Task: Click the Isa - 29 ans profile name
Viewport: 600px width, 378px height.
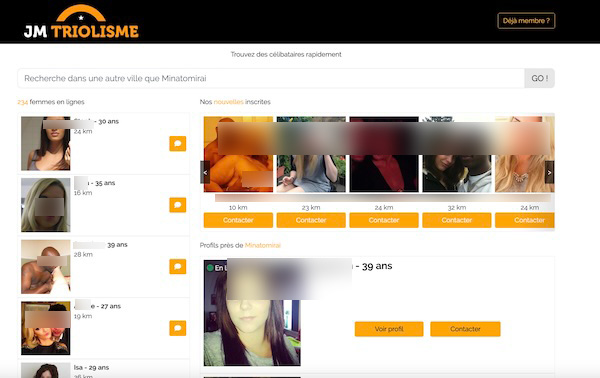Action: (x=91, y=367)
